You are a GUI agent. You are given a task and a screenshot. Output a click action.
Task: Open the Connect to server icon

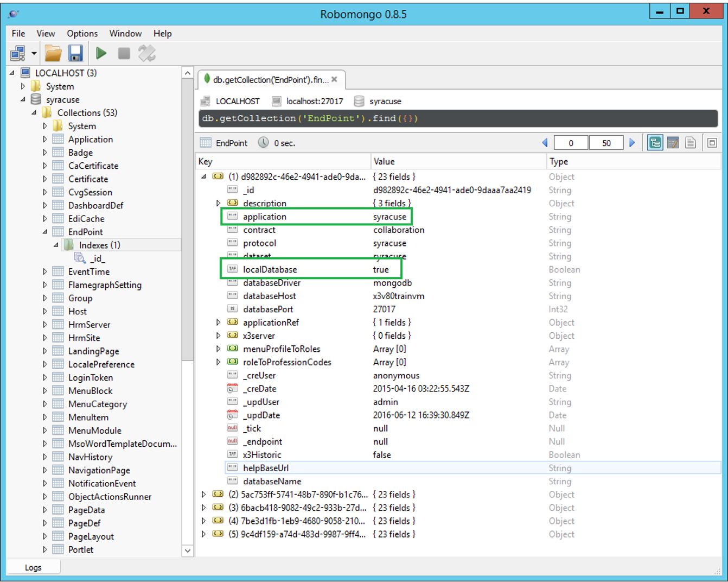(x=18, y=53)
